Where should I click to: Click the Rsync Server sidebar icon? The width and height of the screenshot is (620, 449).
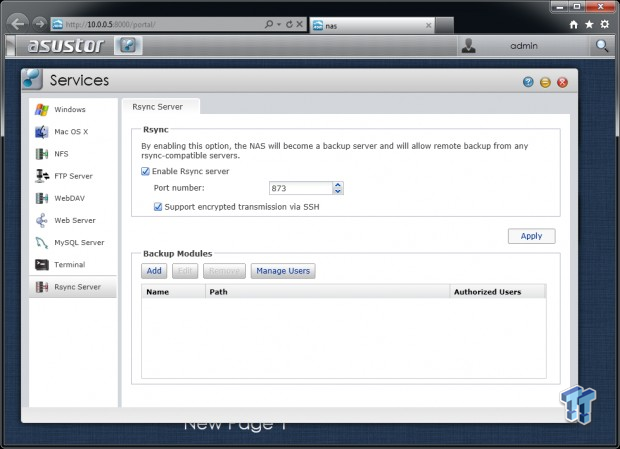(42, 287)
